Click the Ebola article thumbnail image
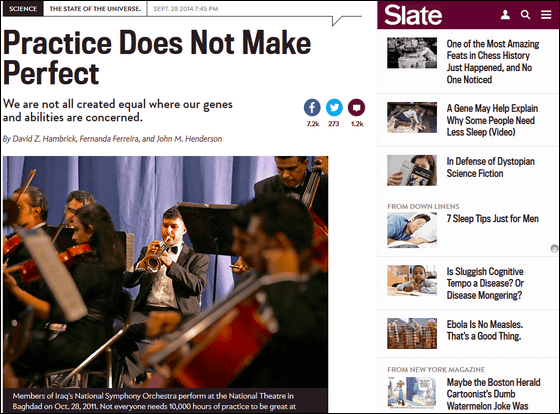The height and width of the screenshot is (414, 560). pos(412,333)
